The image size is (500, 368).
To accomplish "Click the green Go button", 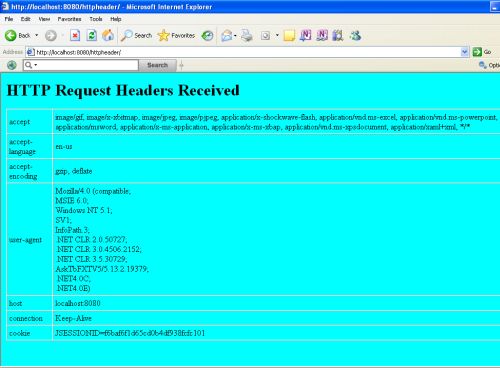I will tap(482, 52).
